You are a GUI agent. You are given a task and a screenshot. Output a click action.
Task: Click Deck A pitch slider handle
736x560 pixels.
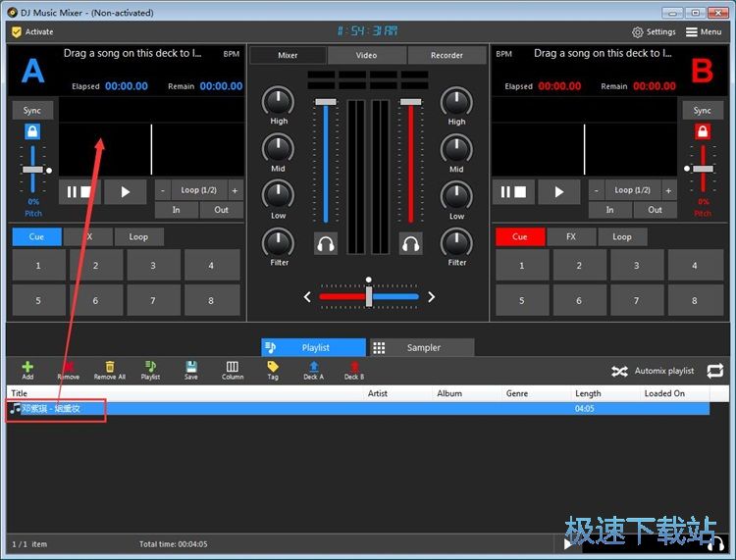coord(32,170)
